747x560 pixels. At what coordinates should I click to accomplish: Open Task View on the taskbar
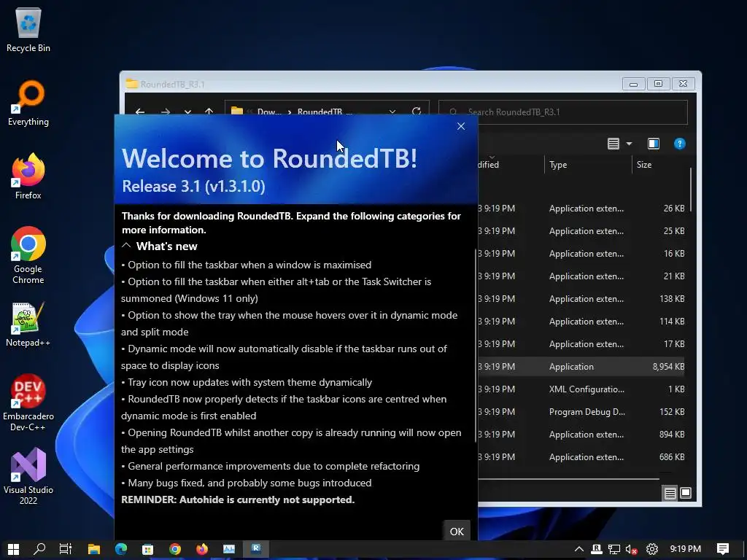(x=66, y=549)
